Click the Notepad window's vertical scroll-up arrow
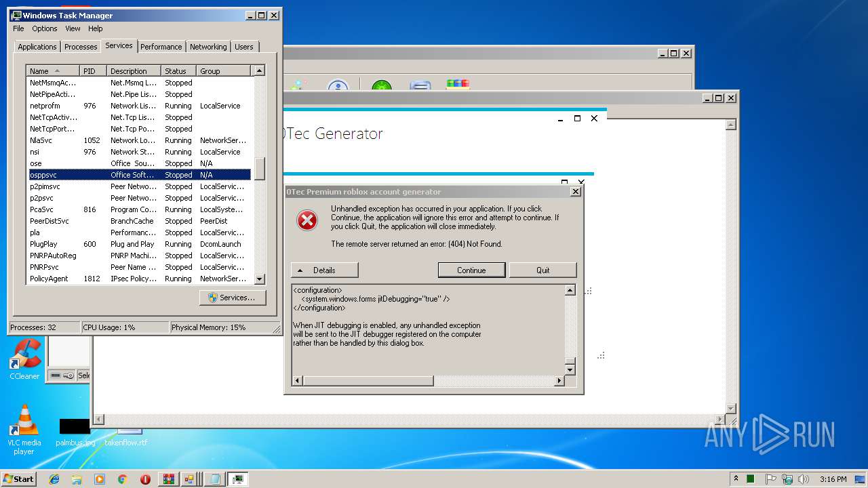The image size is (868, 488). point(730,125)
